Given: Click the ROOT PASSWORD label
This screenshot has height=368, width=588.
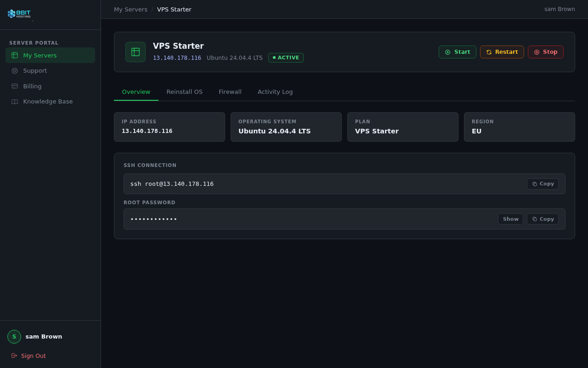Looking at the screenshot, I should click(x=149, y=203).
